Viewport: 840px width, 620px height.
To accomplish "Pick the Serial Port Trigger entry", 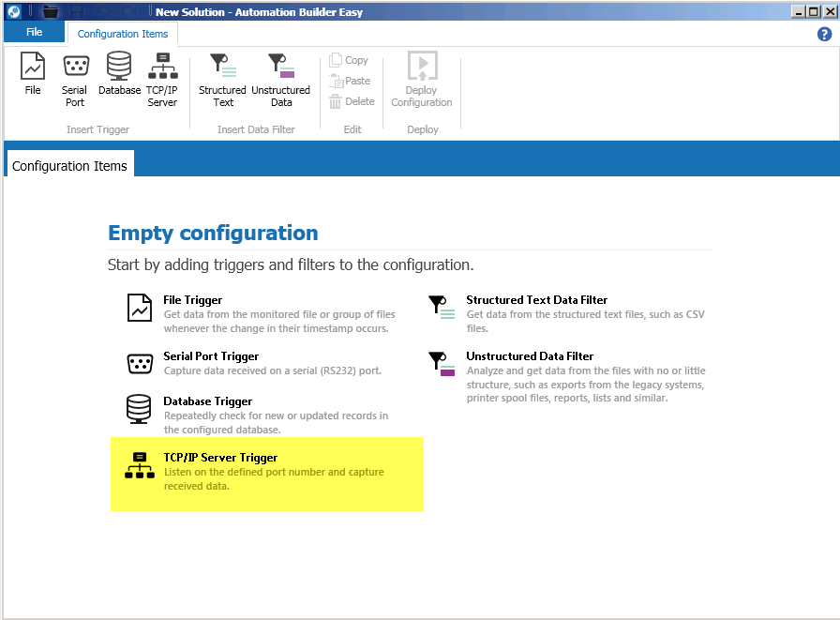I will 211,356.
